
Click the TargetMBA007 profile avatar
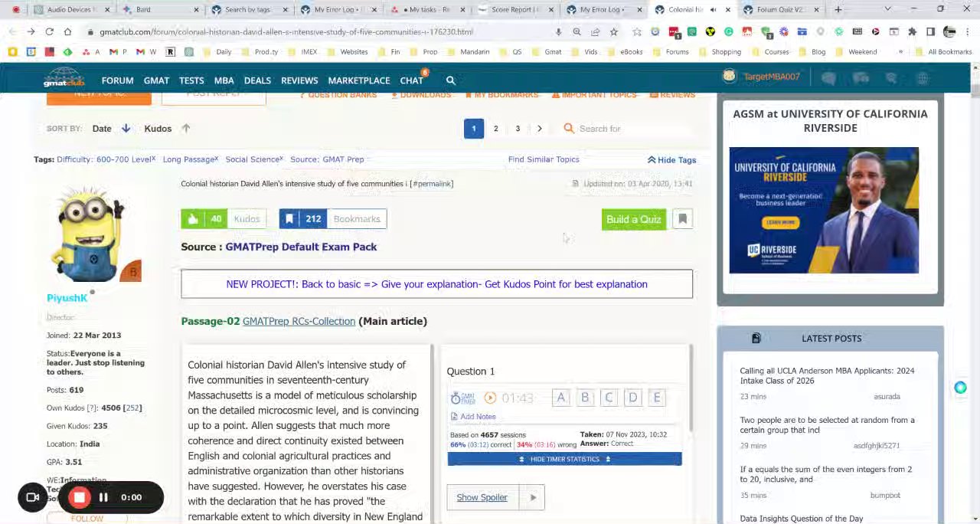[729, 77]
